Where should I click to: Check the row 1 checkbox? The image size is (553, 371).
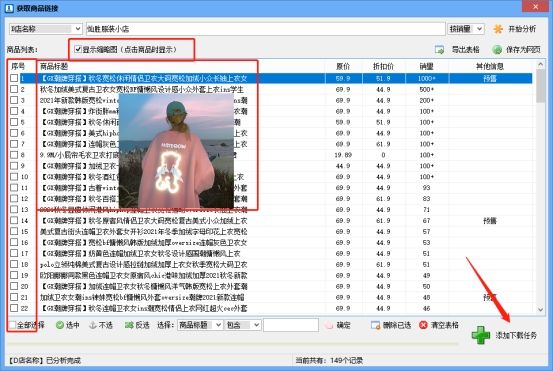14,78
